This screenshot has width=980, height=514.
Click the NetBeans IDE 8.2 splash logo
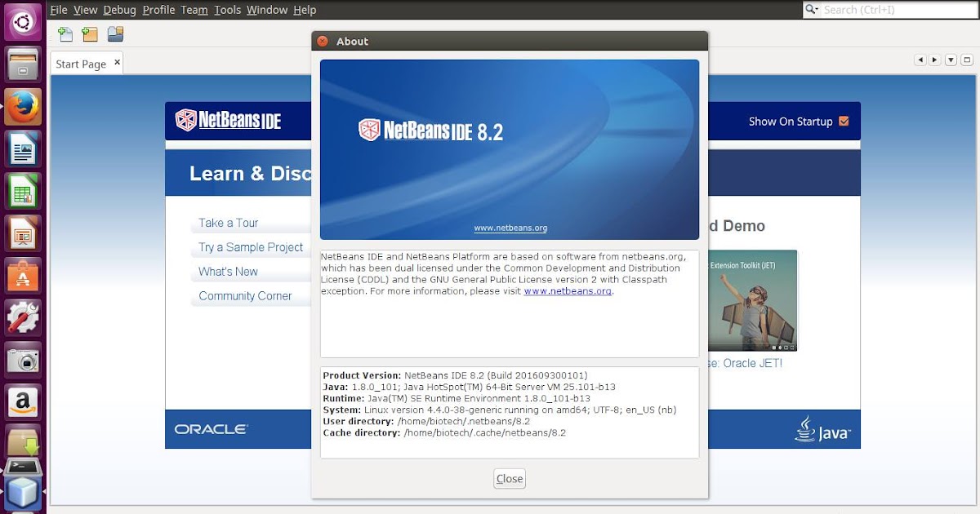(430, 130)
